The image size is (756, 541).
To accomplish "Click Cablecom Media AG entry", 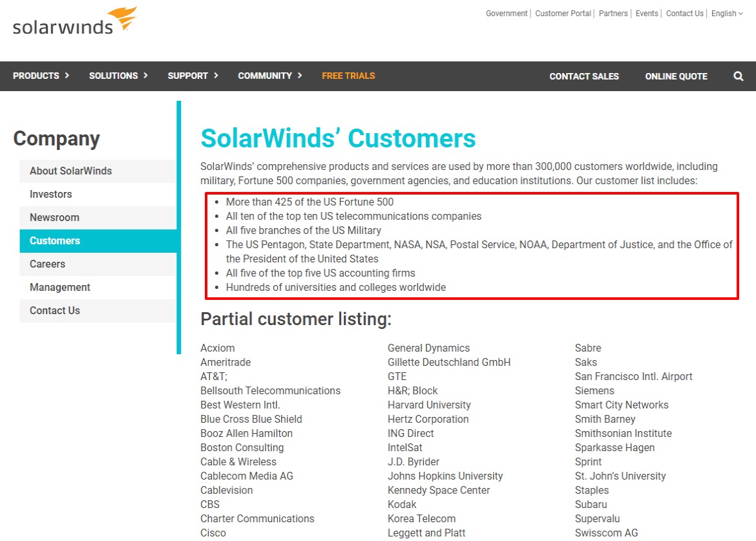I will 247,476.
